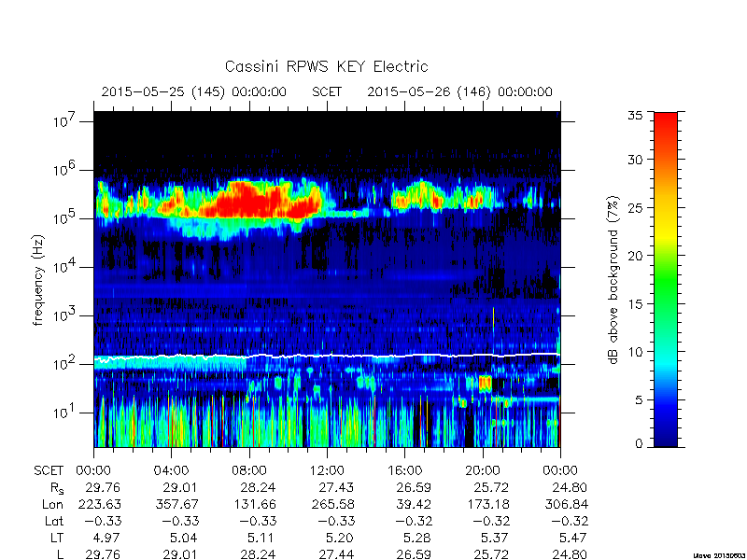Click the Lon value 39.42
This screenshot has width=747, height=560.
(x=414, y=504)
